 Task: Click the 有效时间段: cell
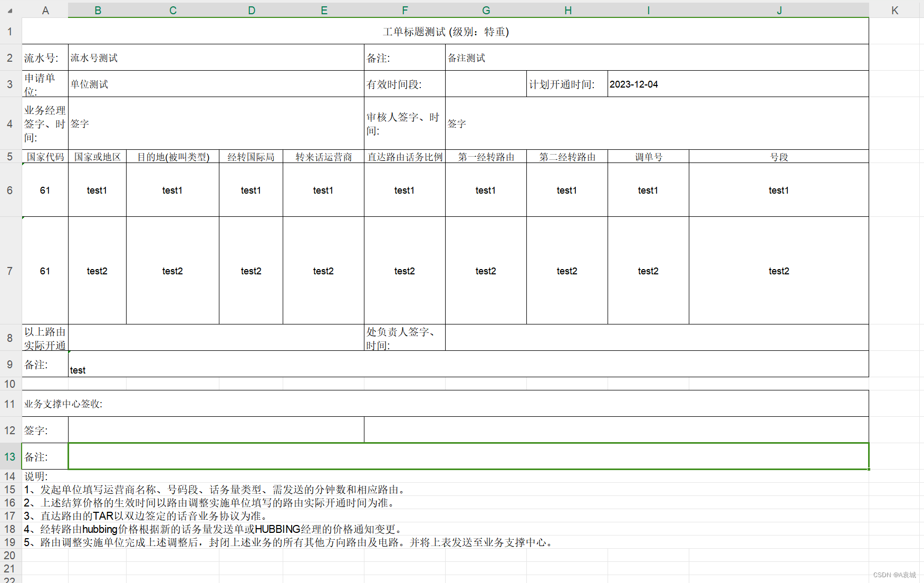click(405, 84)
